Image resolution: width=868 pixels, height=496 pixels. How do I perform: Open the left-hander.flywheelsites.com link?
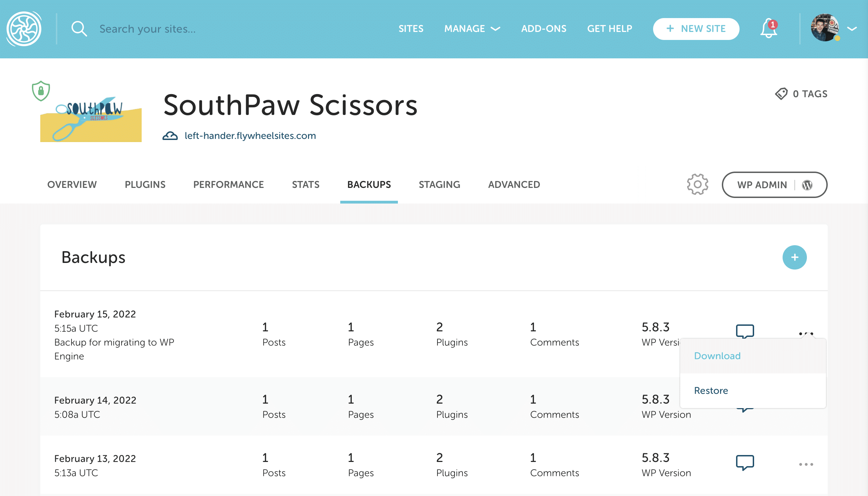pyautogui.click(x=250, y=135)
